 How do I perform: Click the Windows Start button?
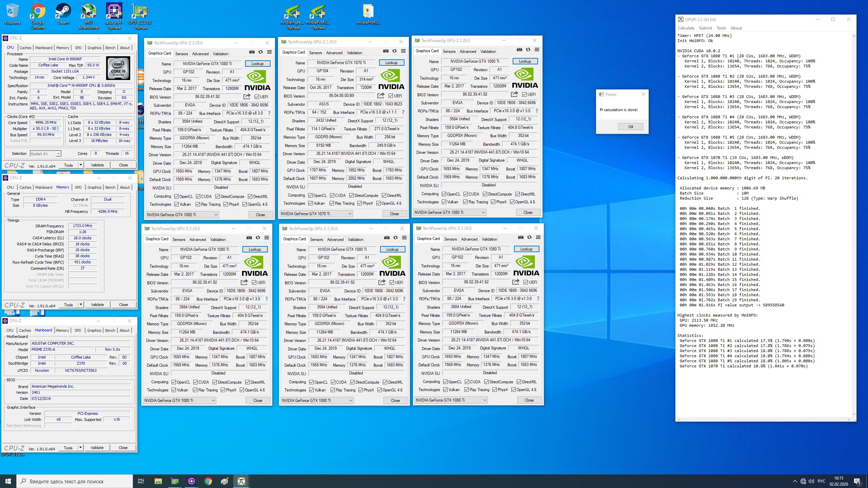[x=8, y=481]
